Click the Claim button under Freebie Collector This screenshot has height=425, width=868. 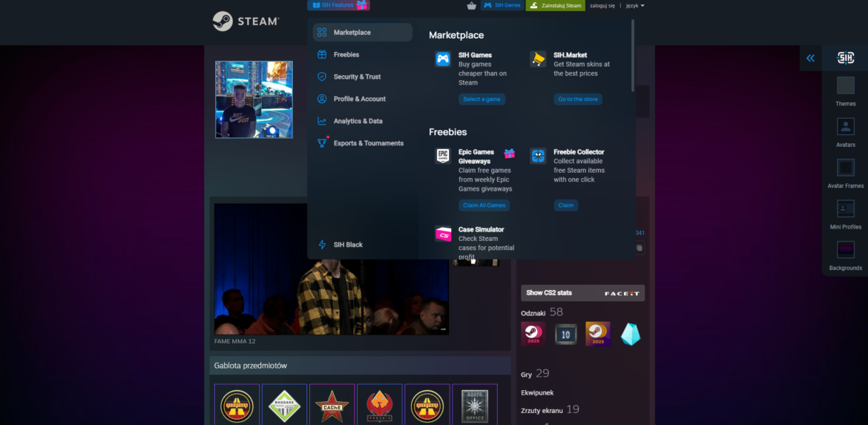click(566, 205)
